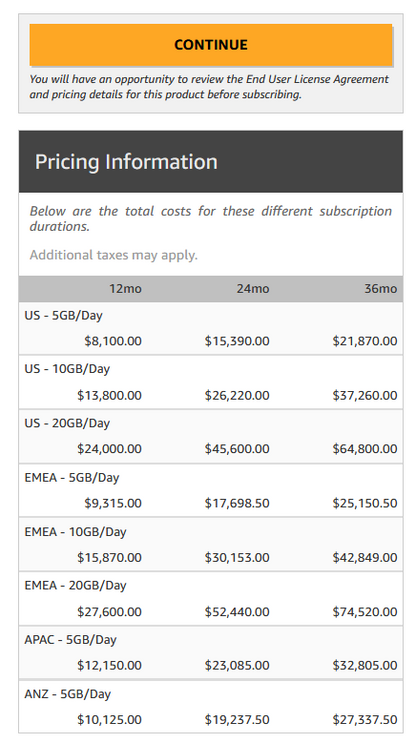
Task: Select the US - 5GB/Day row label
Action: click(x=63, y=316)
